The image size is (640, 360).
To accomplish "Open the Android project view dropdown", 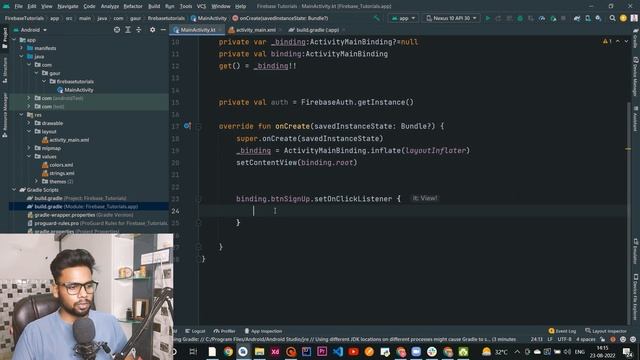I will (31, 30).
